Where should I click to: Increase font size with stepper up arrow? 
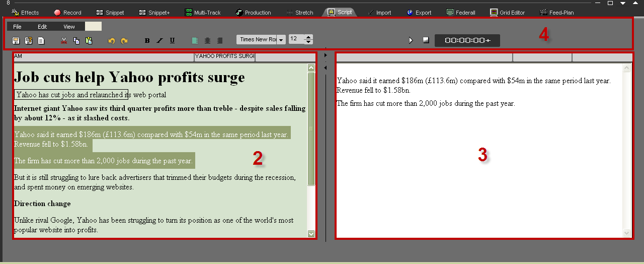(x=308, y=37)
